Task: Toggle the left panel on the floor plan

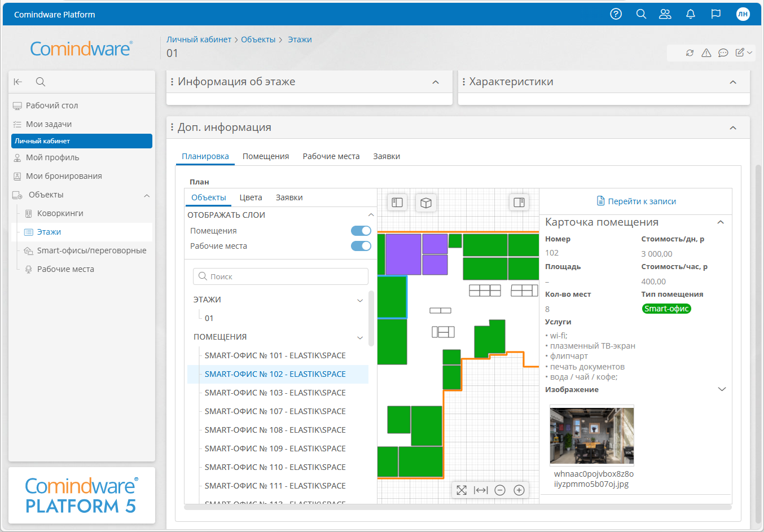Action: [x=397, y=203]
